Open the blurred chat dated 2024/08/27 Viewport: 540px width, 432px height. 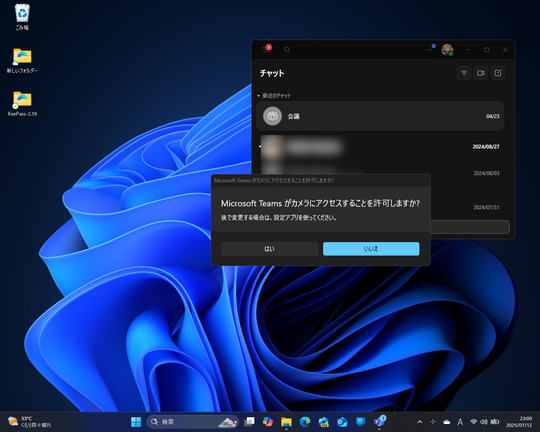(x=380, y=147)
